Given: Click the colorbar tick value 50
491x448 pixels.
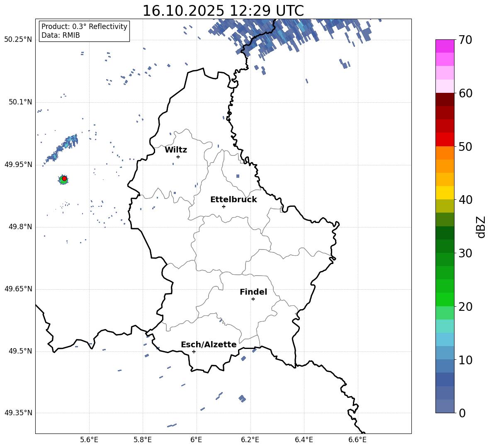Looking at the screenshot, I should pyautogui.click(x=465, y=146).
